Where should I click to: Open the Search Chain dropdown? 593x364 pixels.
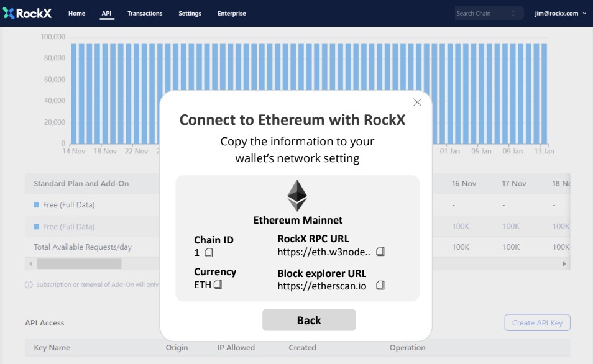coord(489,13)
